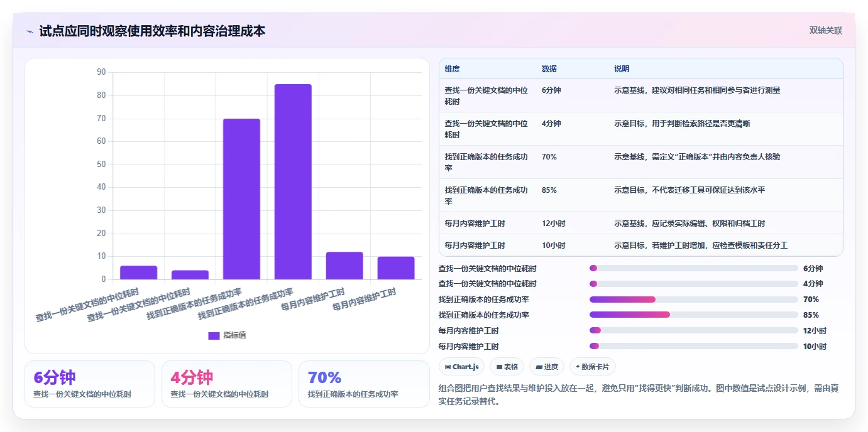Click the 12小时 value beside its progress bar
Viewport: 868px width, 432px height.
(x=815, y=330)
